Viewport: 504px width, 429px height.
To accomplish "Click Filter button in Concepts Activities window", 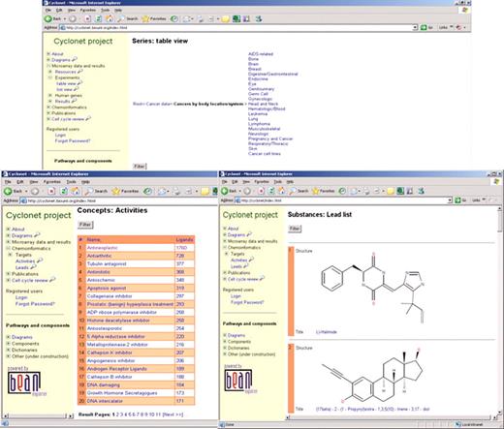I will tap(85, 225).
